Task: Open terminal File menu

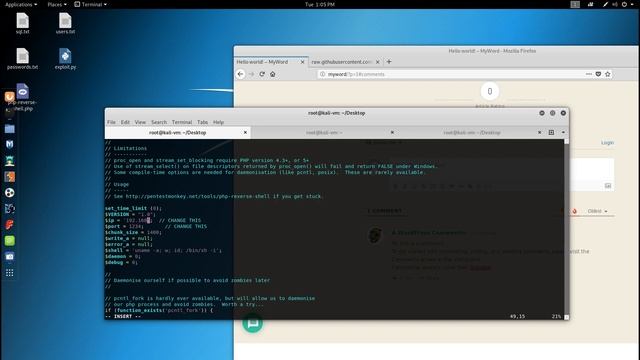Action: pos(111,122)
